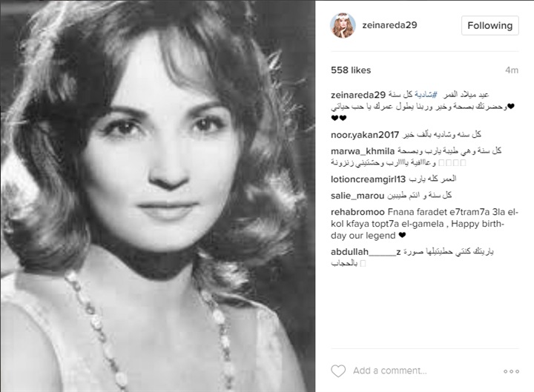View the 558 likes list

coord(351,70)
